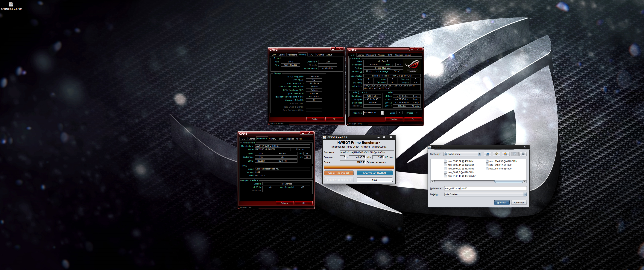Click the Processor field in HWBOT Prime
Viewport: 644px width, 270px height.
click(x=367, y=152)
